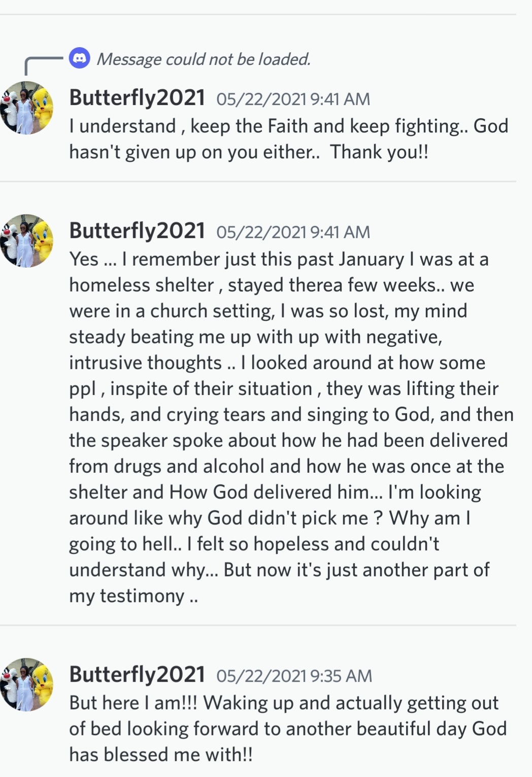Tap the "homeless shelter , stayed" line of text
The width and height of the screenshot is (532, 777).
click(x=272, y=285)
